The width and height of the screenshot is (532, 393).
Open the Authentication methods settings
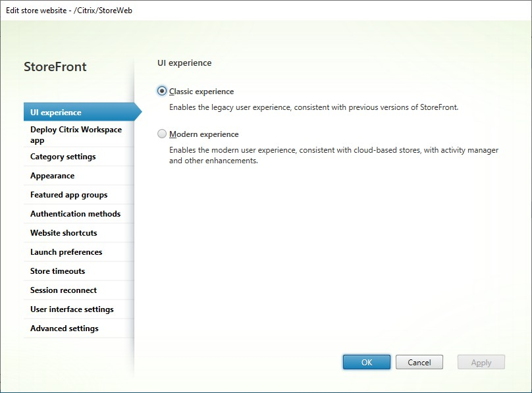coord(74,213)
